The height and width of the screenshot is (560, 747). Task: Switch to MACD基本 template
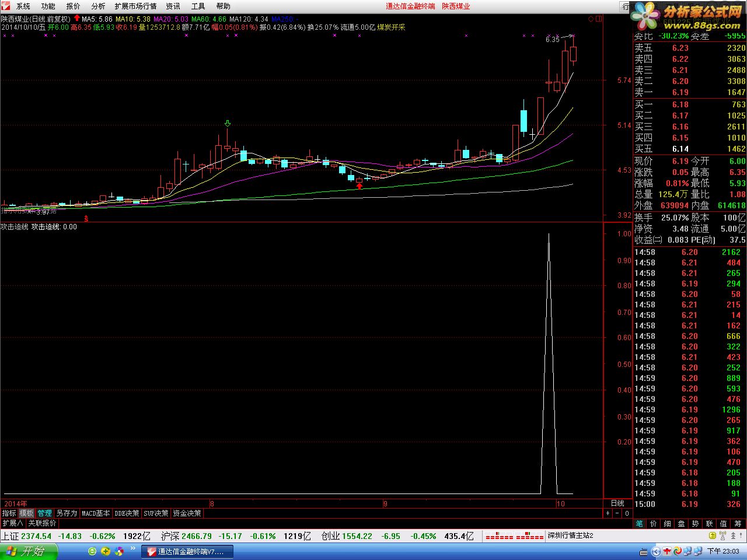tap(96, 513)
